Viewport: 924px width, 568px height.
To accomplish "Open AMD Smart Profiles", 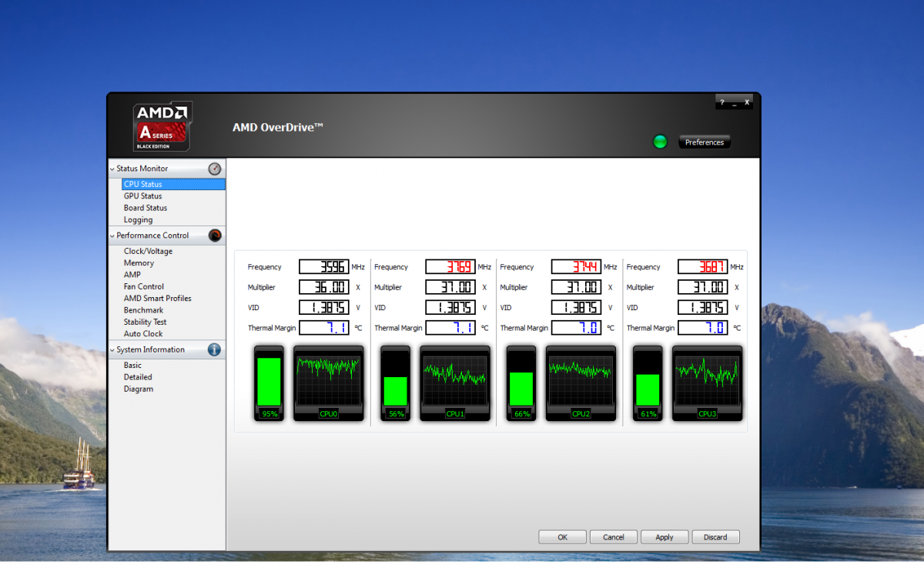I will (158, 299).
